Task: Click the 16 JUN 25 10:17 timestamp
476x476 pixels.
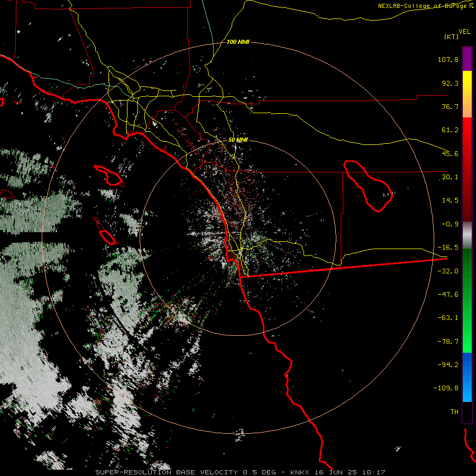Action: [350, 472]
